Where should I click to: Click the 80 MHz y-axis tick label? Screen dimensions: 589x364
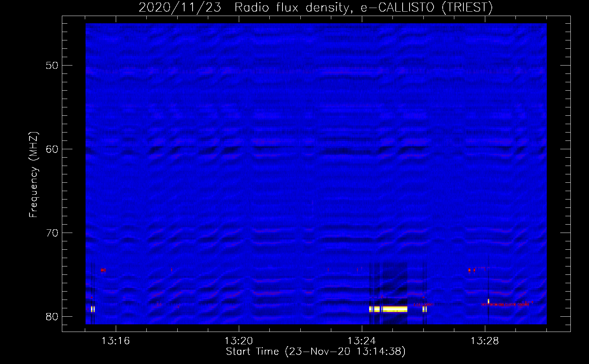click(52, 317)
